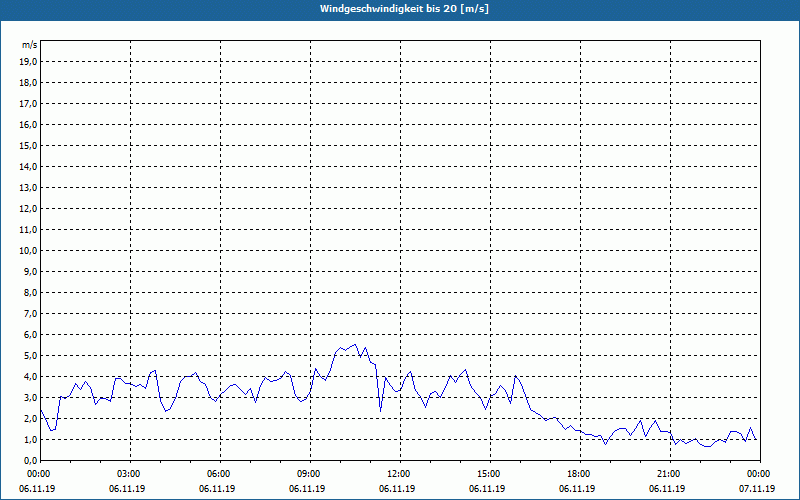Click the 16,0 y-axis value
Image resolution: width=800 pixels, height=500 pixels.
tap(28, 124)
